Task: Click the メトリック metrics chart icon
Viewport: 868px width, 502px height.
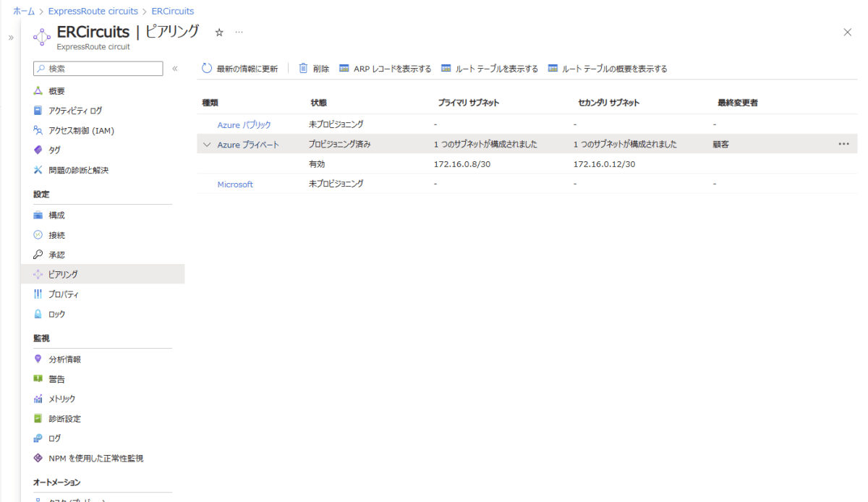Action: pyautogui.click(x=38, y=399)
